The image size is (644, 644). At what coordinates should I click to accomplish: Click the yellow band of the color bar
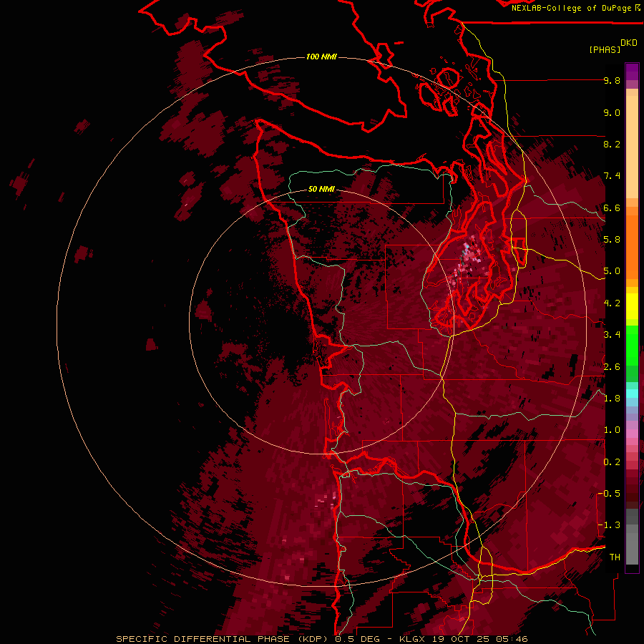point(632,306)
